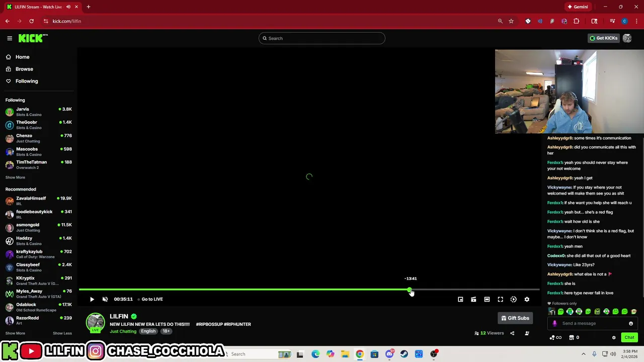Play the paused stream video

click(92, 299)
